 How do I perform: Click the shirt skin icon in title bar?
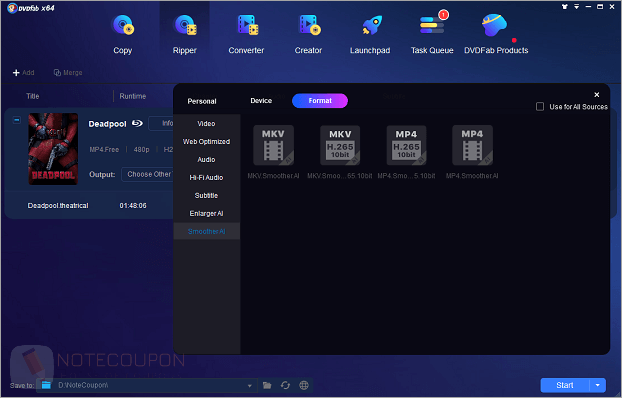[x=564, y=7]
